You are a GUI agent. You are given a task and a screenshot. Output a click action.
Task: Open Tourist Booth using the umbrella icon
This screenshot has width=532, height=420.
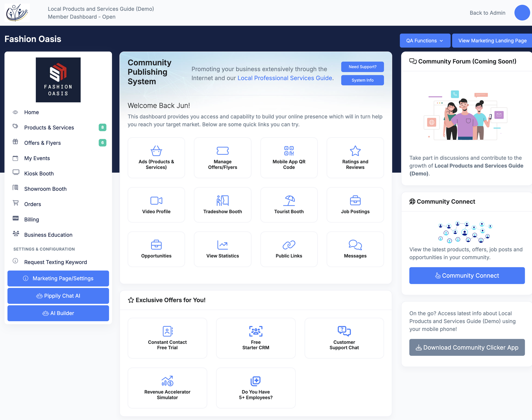click(x=289, y=201)
